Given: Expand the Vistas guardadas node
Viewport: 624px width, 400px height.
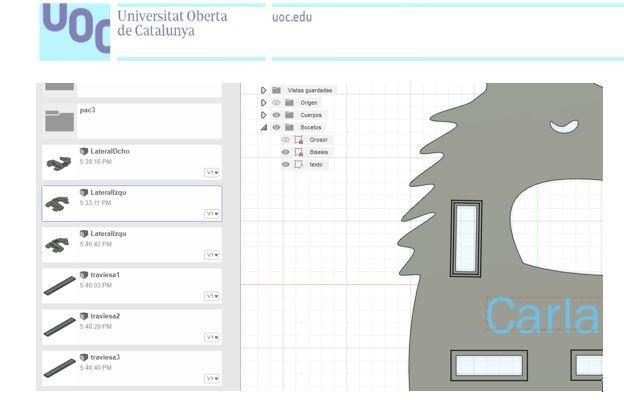Looking at the screenshot, I should pos(263,90).
